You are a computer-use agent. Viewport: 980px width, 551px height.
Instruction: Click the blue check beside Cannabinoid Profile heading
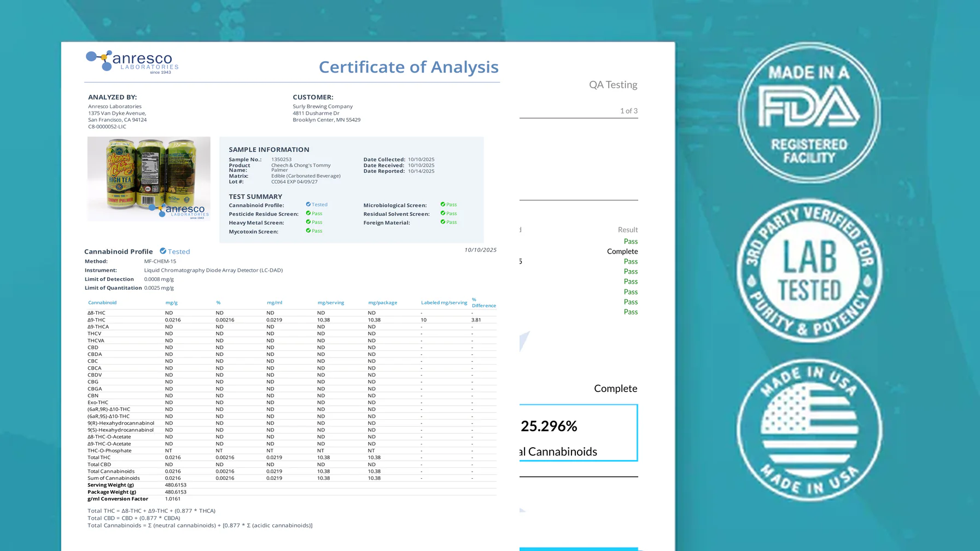coord(163,251)
